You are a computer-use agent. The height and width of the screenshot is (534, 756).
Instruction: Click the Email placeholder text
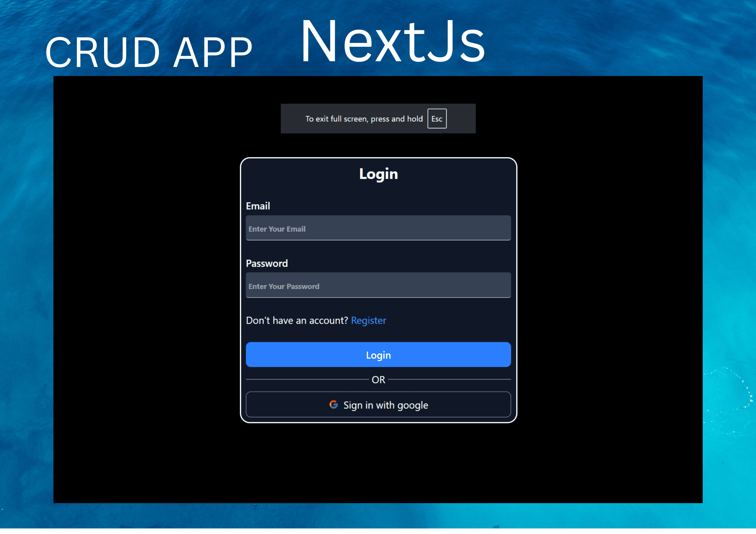(277, 228)
